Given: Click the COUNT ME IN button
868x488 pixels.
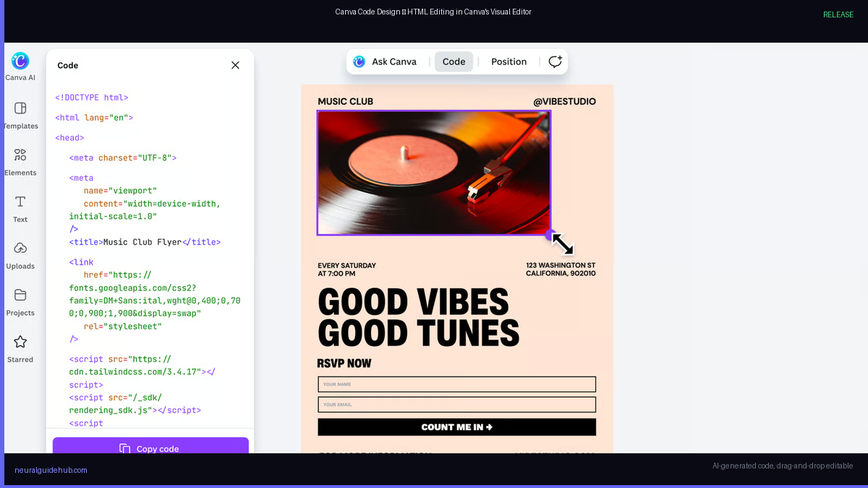Looking at the screenshot, I should click(x=456, y=427).
